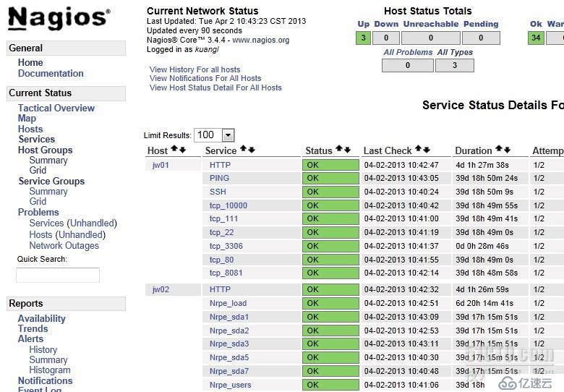Open Grid under Service Groups
The height and width of the screenshot is (392, 564).
click(38, 201)
